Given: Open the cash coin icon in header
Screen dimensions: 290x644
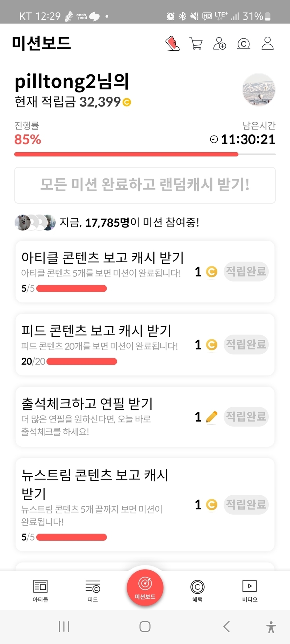Looking at the screenshot, I should 244,44.
